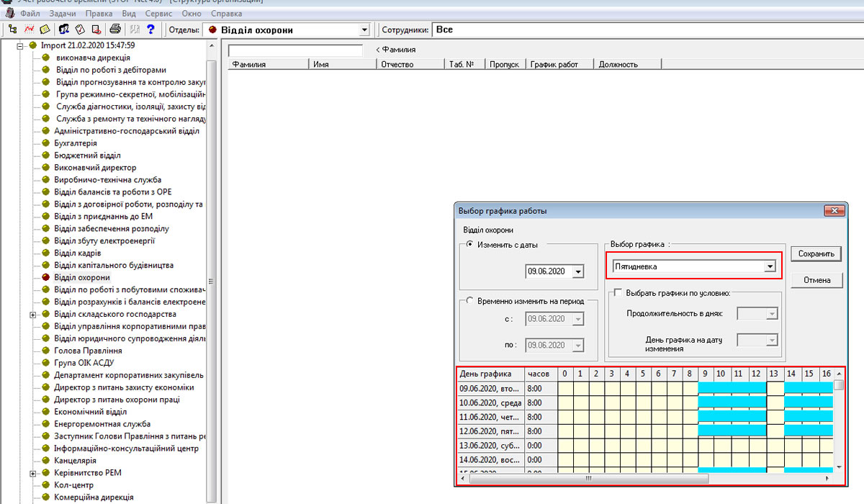Click the department tree vertical scrollbar
The image size is (864, 504).
[x=212, y=281]
